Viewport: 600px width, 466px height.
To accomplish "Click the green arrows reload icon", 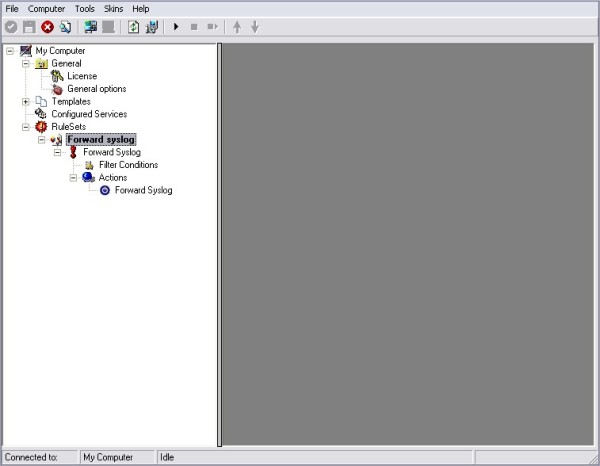I will (133, 27).
